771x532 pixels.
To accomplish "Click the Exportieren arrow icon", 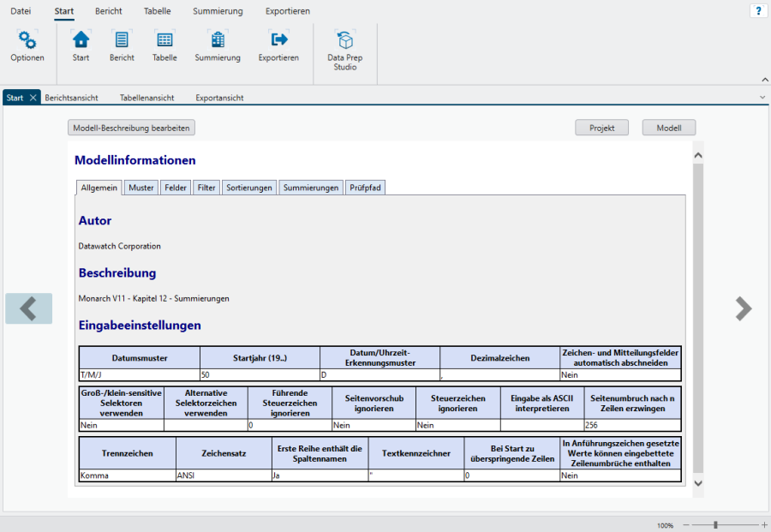I will tap(278, 40).
